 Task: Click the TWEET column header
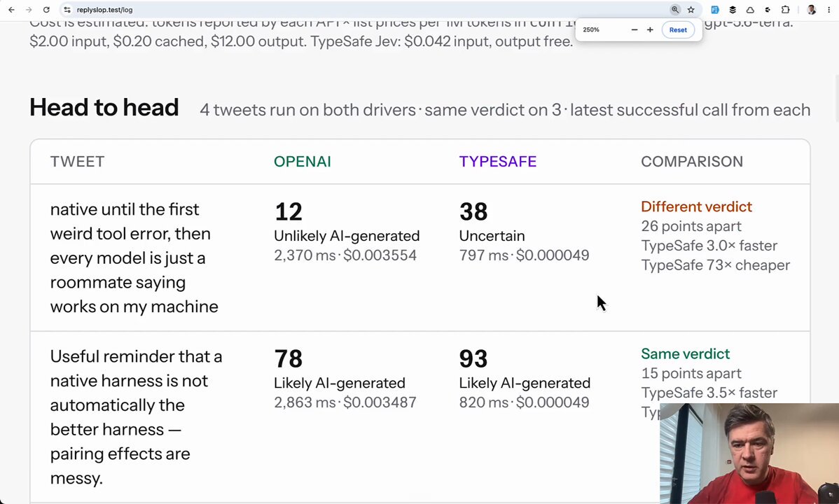click(77, 162)
